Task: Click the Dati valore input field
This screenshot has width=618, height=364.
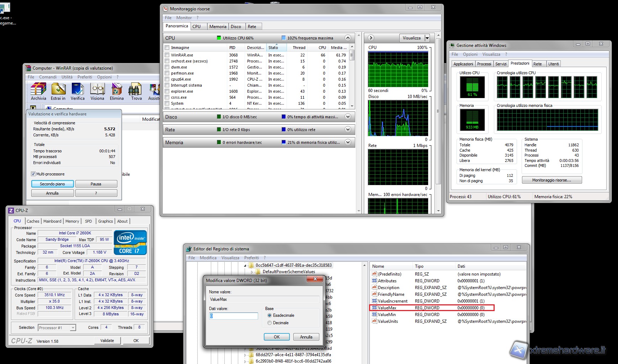Action: [x=233, y=316]
